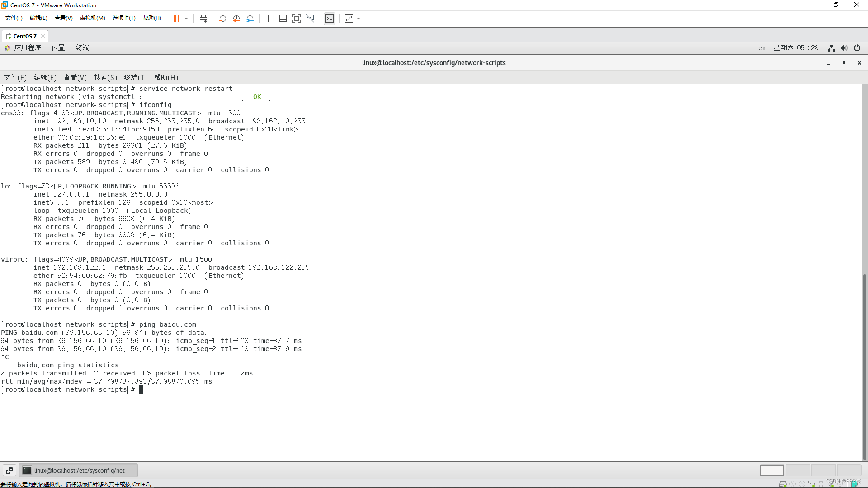Switch to the fourth workspace in the switcher
Viewport: 868px width, 488px height.
[849, 470]
